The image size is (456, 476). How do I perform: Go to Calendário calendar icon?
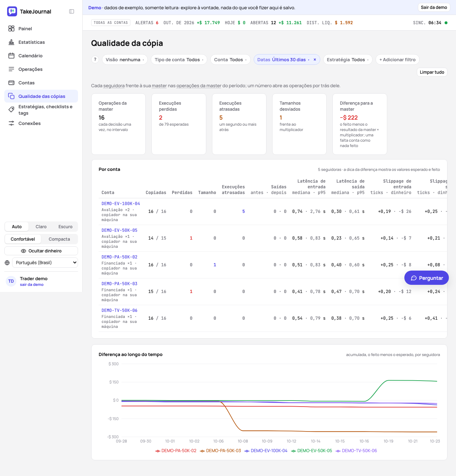11,56
